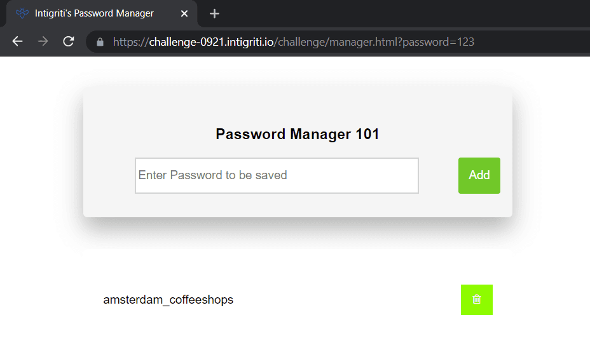This screenshot has width=590, height=364.
Task: Click the 'https://' prefix in the address bar
Action: (x=131, y=42)
